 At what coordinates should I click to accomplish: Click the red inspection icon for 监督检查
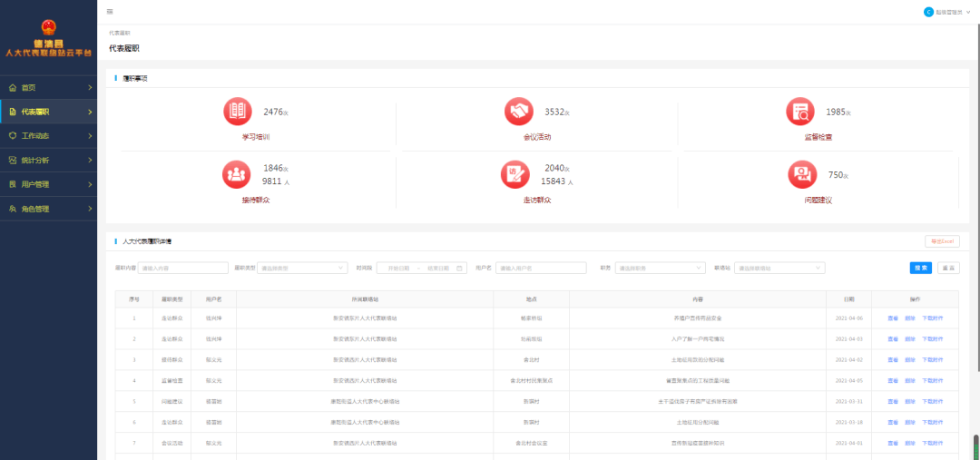point(800,112)
